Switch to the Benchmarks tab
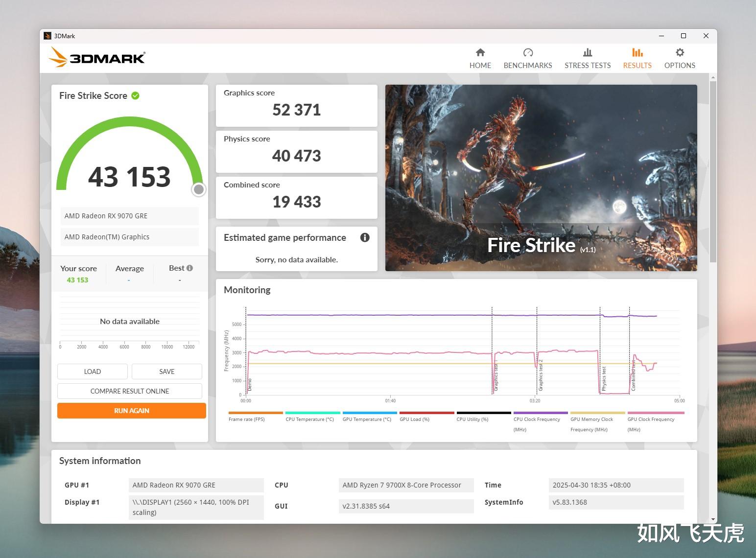Image resolution: width=756 pixels, height=558 pixels. coord(527,59)
